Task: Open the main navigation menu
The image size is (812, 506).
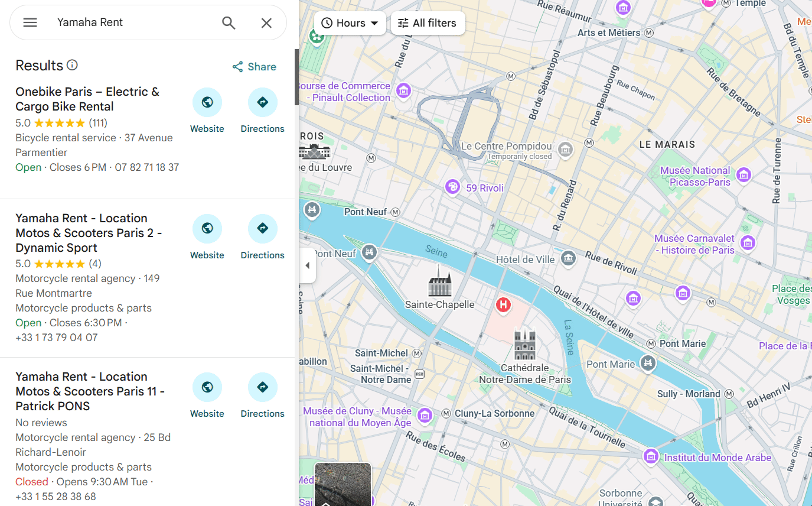Action: [x=30, y=22]
